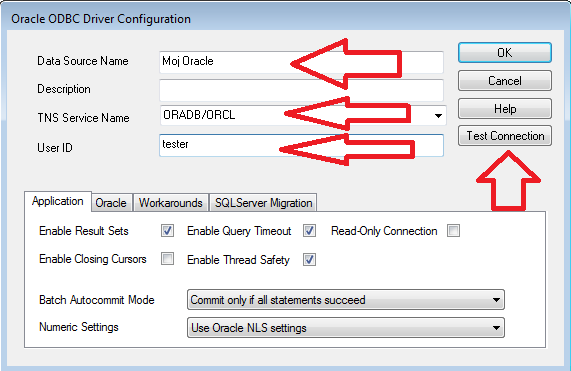The width and height of the screenshot is (571, 371).
Task: Edit the User ID field containing tester
Action: click(x=301, y=145)
